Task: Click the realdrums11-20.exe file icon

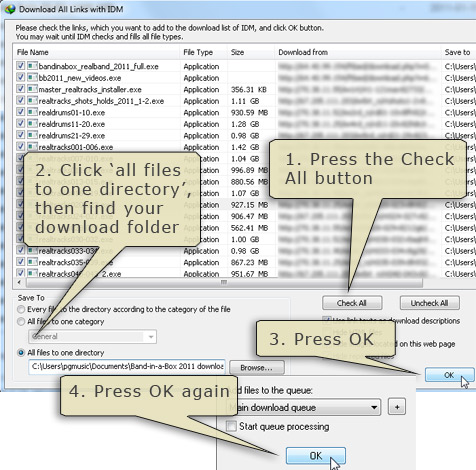Action: point(32,123)
